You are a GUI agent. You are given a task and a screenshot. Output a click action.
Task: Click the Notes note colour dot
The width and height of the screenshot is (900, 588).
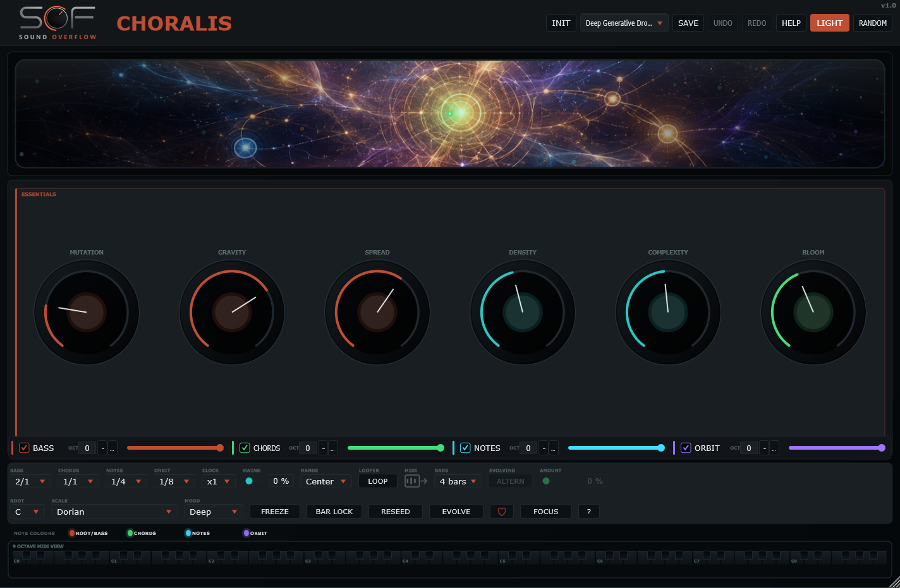tap(188, 533)
